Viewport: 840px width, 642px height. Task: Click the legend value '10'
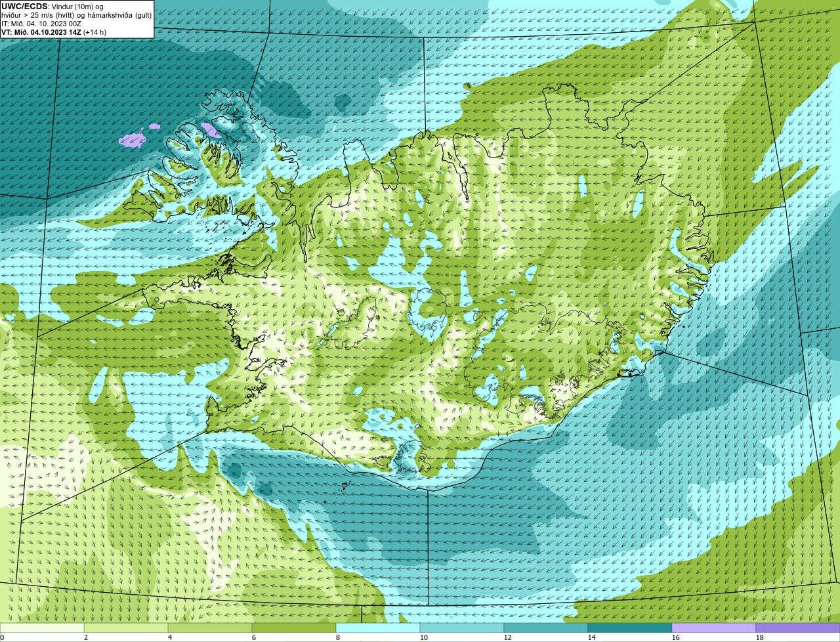click(424, 637)
